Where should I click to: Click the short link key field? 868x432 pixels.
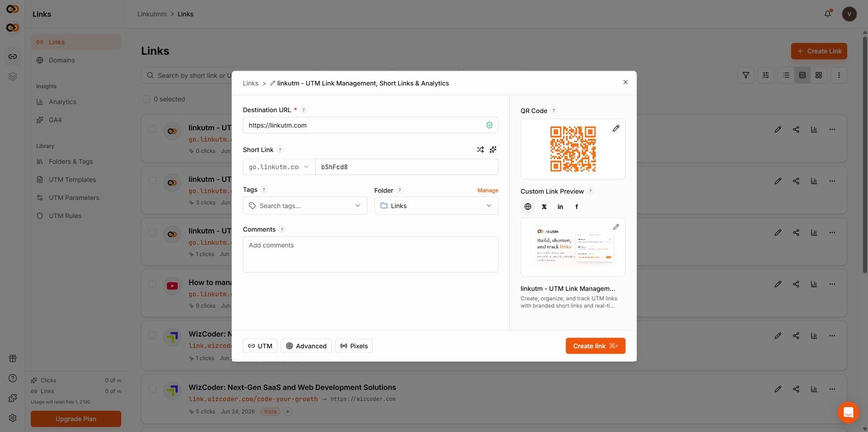point(407,167)
